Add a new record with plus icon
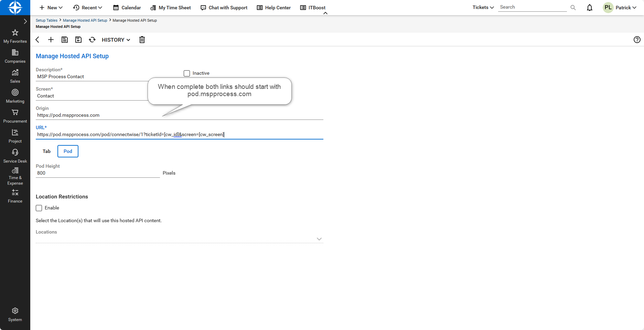The width and height of the screenshot is (644, 330). [x=51, y=40]
